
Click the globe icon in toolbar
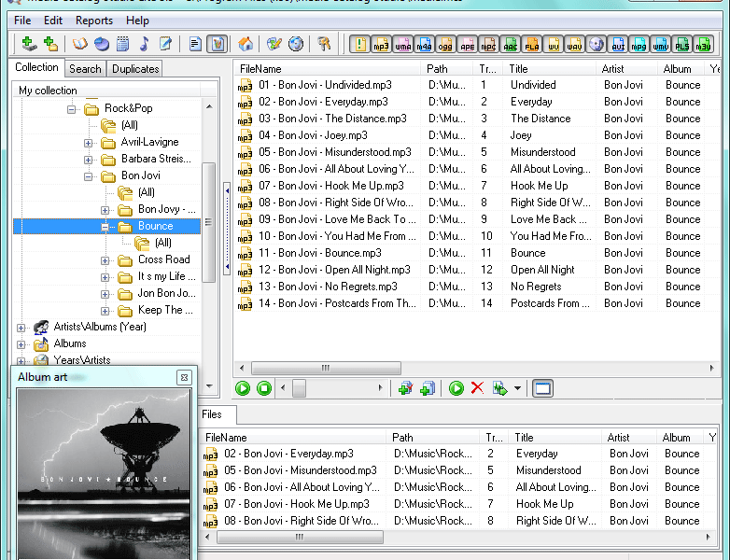click(296, 44)
